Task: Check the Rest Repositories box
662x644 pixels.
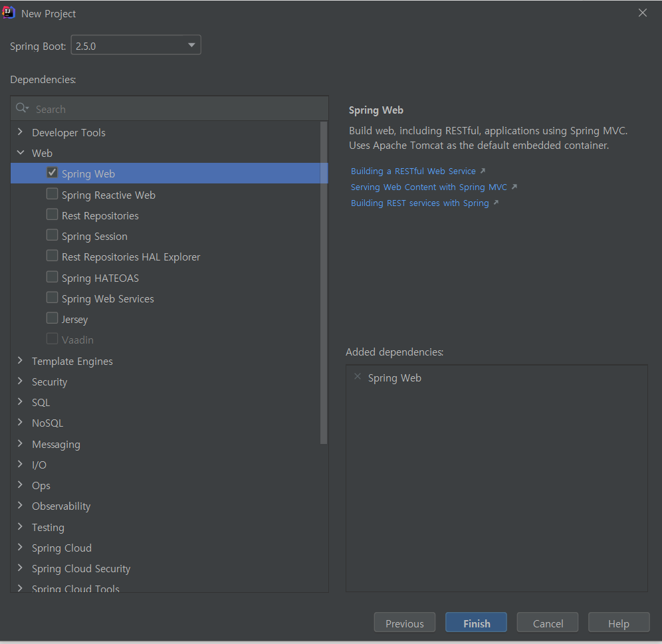Action: click(x=52, y=215)
